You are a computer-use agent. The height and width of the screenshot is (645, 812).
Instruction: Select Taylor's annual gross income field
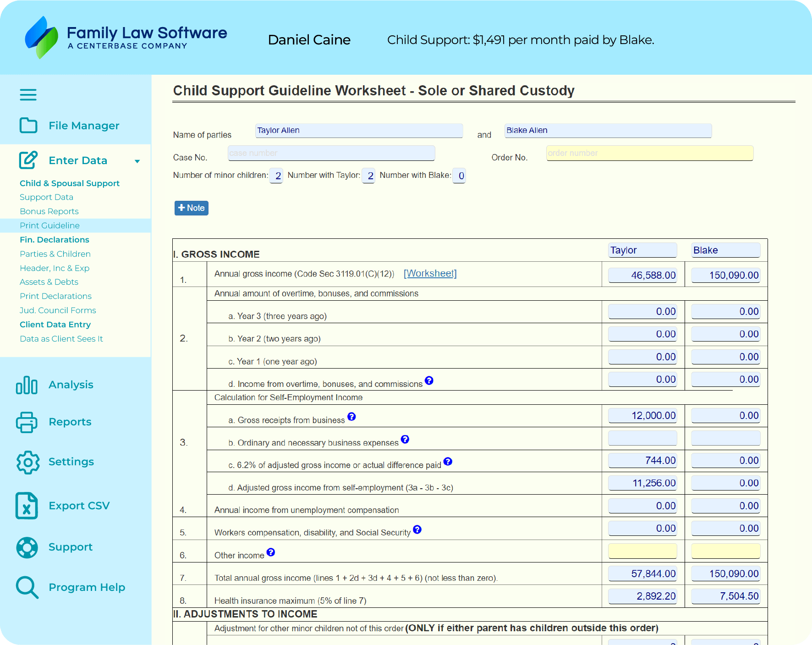pyautogui.click(x=642, y=275)
